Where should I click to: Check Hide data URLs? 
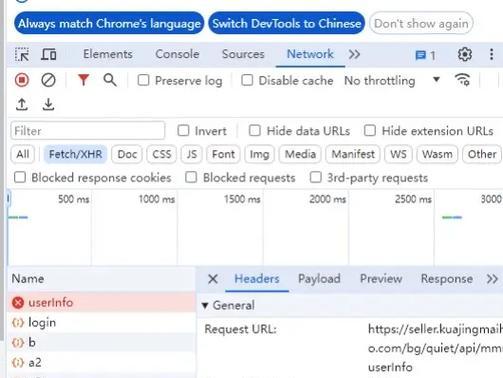255,131
